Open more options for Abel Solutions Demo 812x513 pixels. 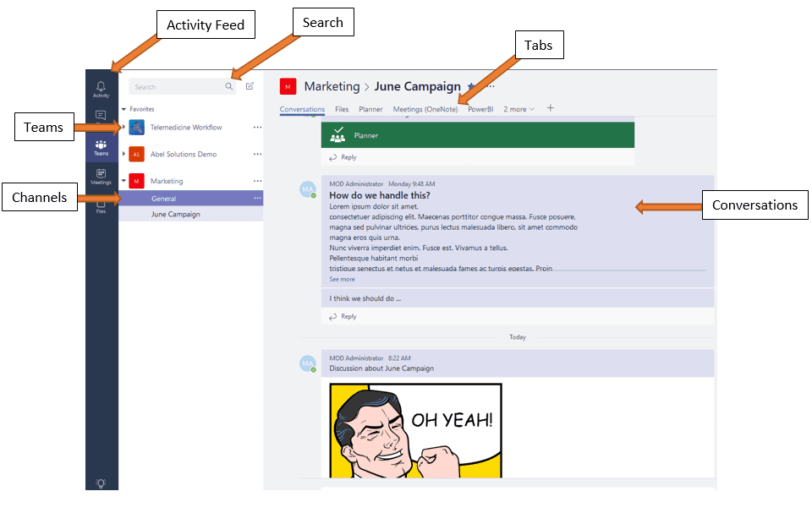(x=257, y=154)
